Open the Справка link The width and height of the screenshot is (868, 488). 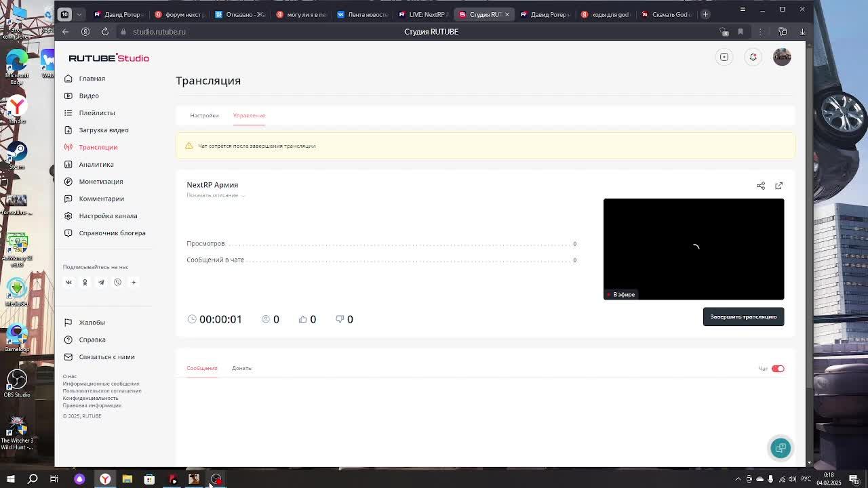(x=92, y=340)
